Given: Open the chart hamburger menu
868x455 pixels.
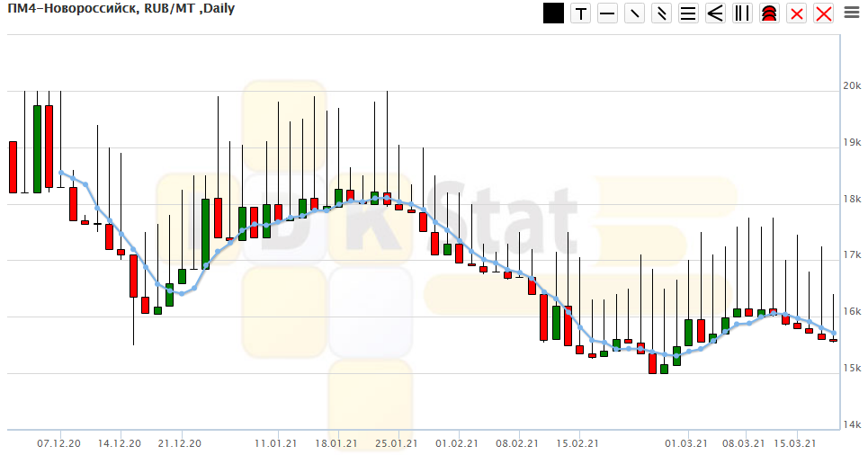Looking at the screenshot, I should pyautogui.click(x=851, y=13).
